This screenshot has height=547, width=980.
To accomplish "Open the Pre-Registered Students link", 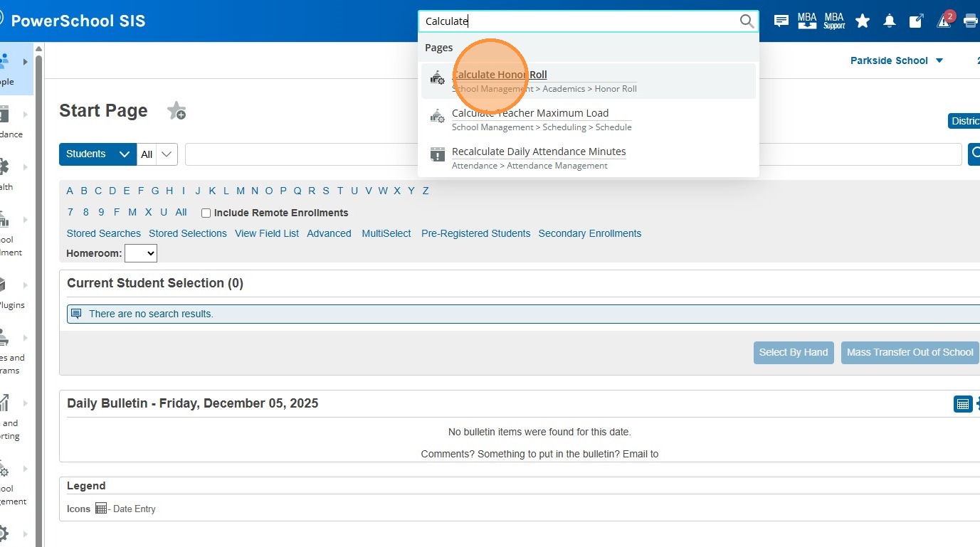I will (x=476, y=233).
